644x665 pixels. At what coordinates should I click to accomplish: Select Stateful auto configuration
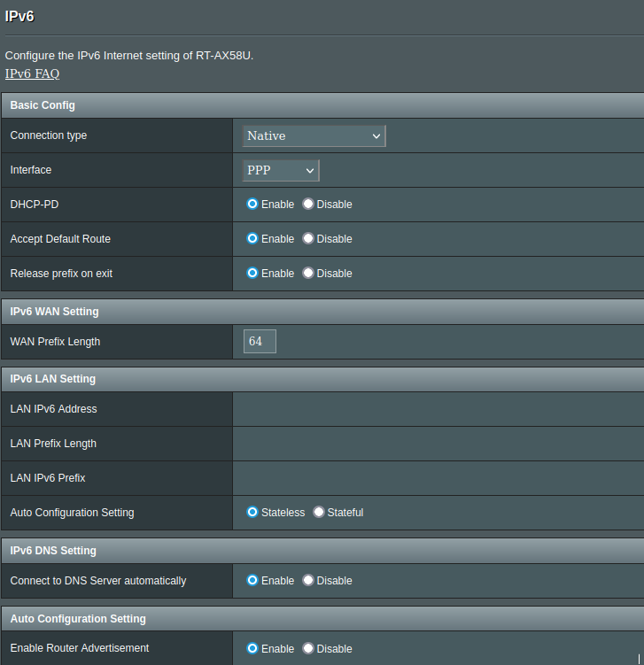pos(319,513)
